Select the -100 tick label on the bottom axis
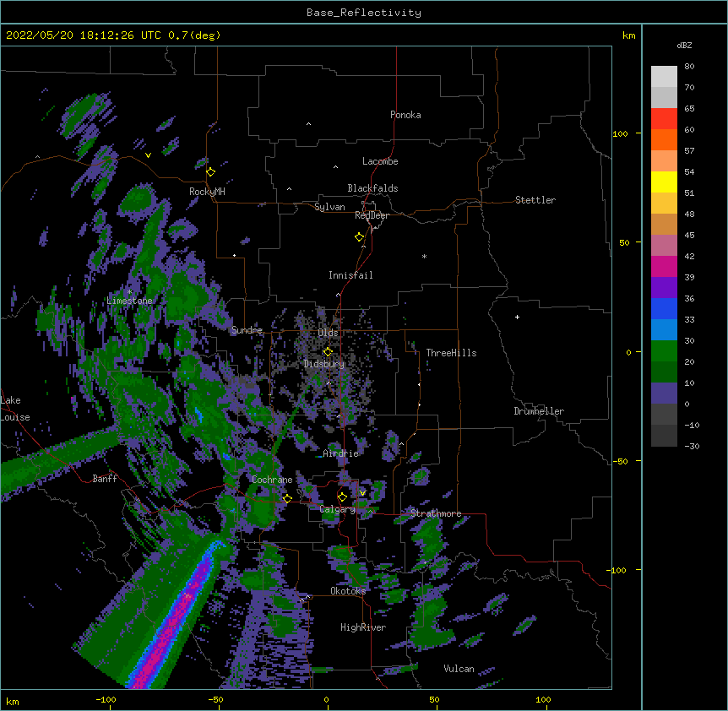Screen dimensions: 728x711 [106, 699]
